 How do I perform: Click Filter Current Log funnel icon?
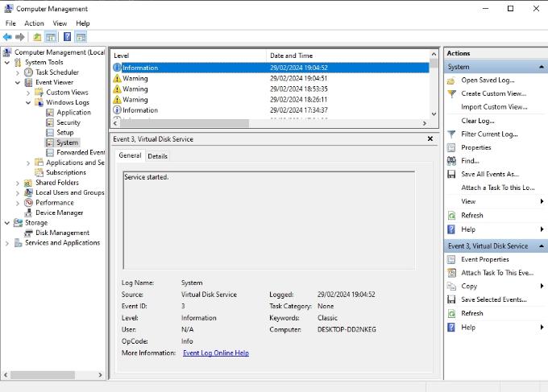pos(453,134)
